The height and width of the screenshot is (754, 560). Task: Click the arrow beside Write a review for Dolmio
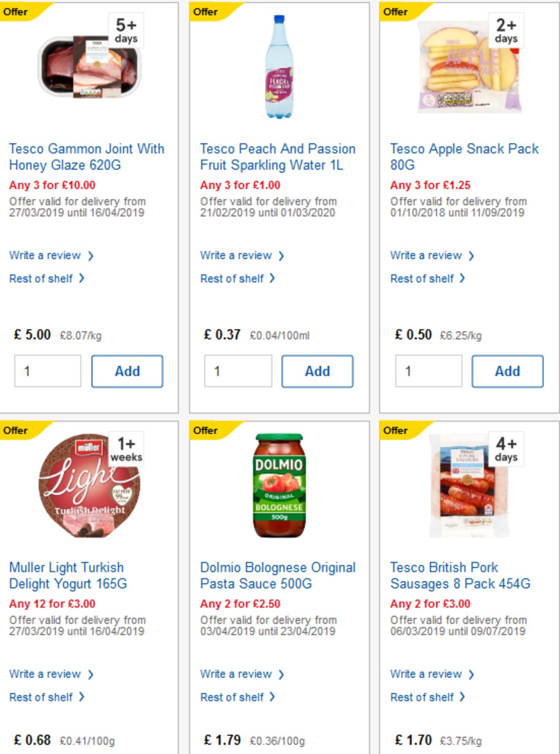click(x=281, y=674)
